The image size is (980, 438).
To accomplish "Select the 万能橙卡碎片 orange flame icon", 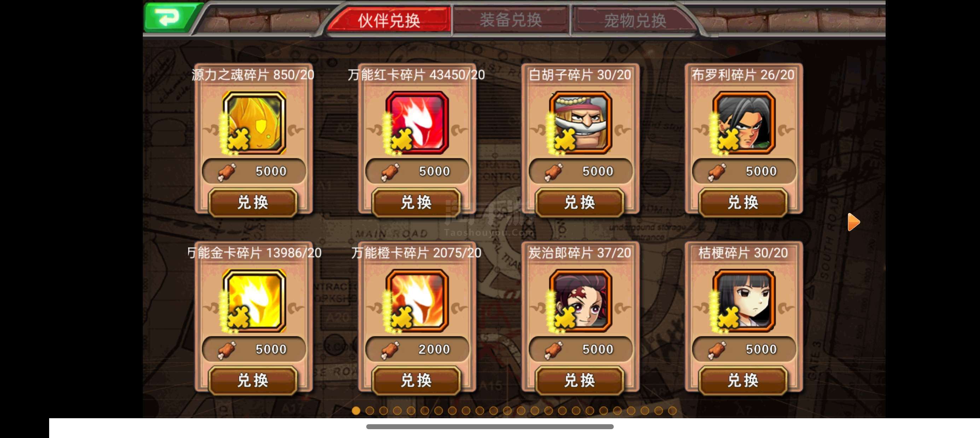I will (417, 301).
